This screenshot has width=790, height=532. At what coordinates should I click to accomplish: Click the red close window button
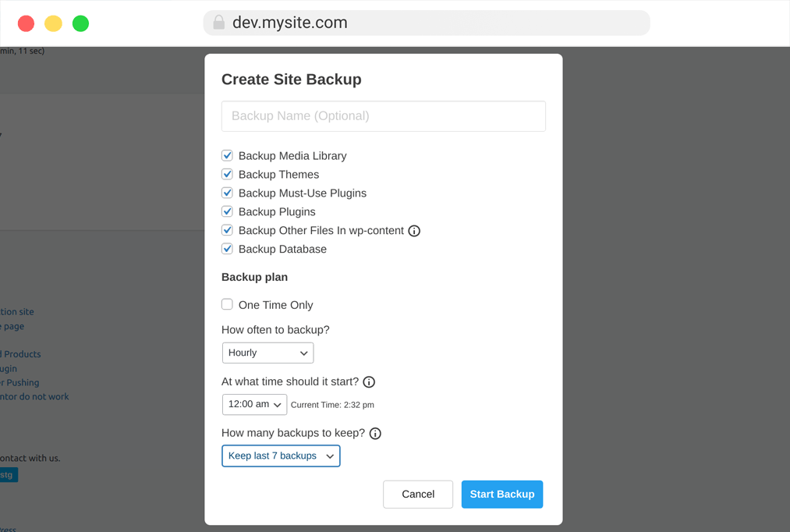[27, 23]
